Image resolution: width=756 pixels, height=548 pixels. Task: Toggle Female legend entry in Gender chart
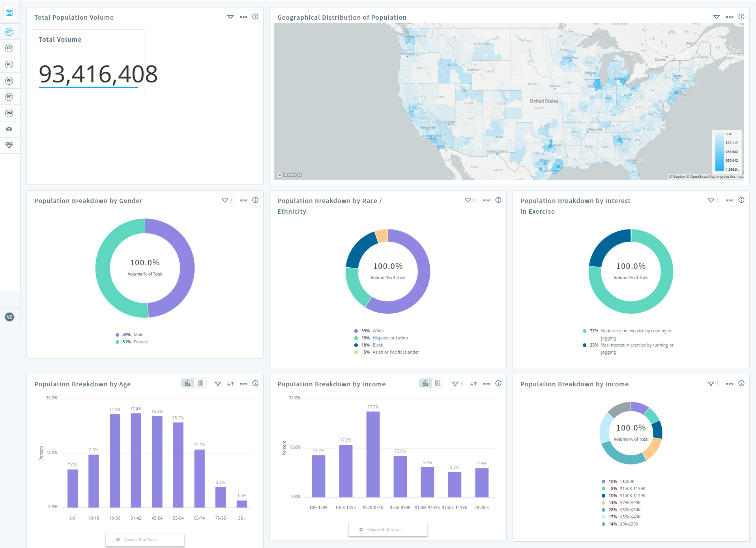point(132,342)
